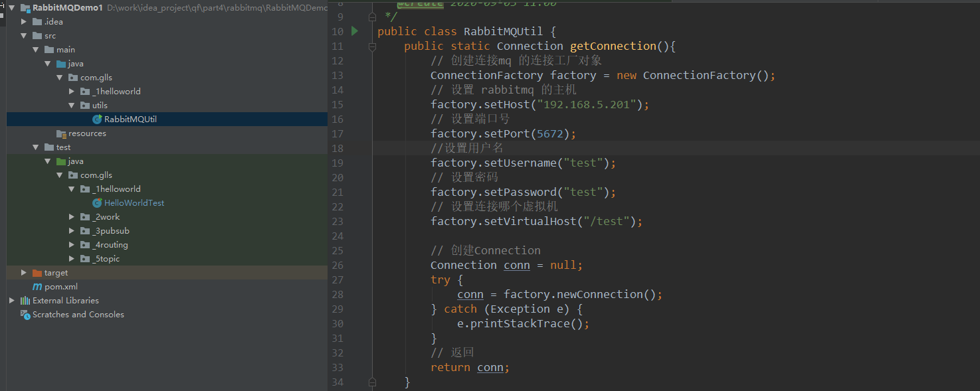Screen dimensions: 980x391
Task: Click the Scratches and Consoles icon
Action: (25, 315)
